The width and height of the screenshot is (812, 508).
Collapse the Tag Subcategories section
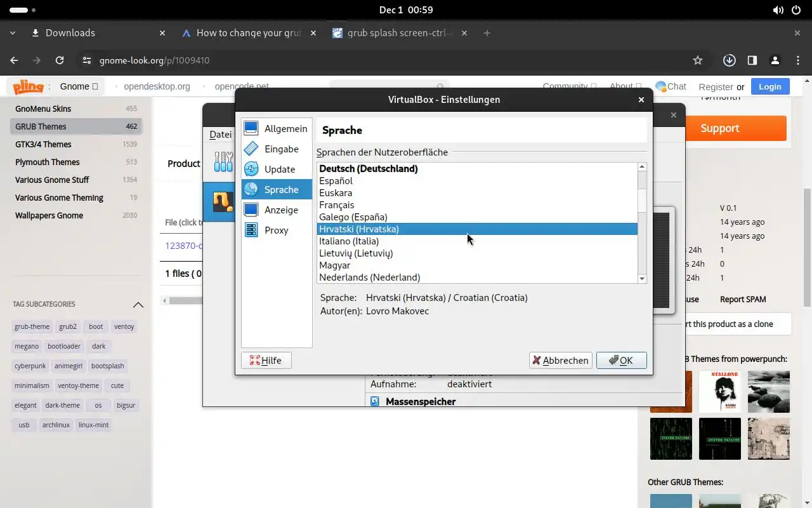point(138,304)
